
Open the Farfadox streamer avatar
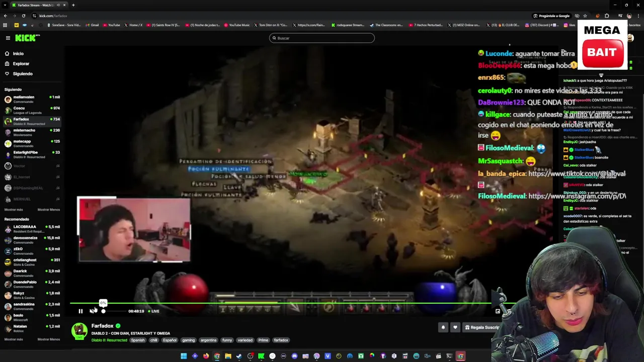point(79,331)
